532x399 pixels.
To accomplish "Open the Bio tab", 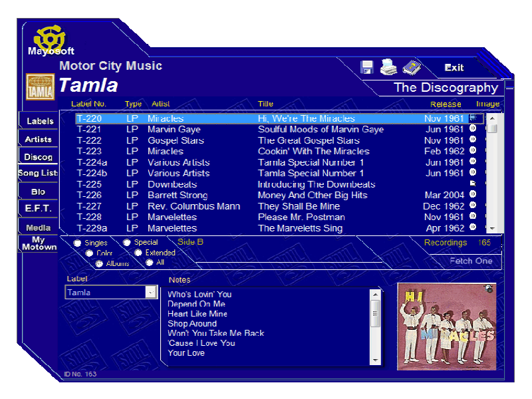I will pos(39,192).
